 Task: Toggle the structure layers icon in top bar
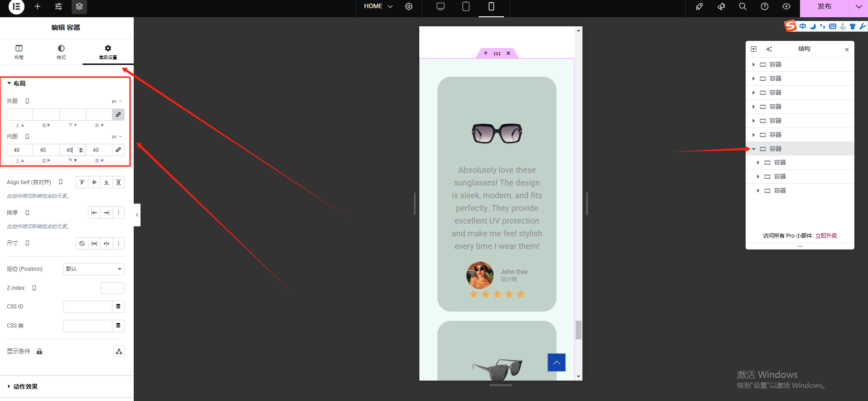tap(79, 6)
